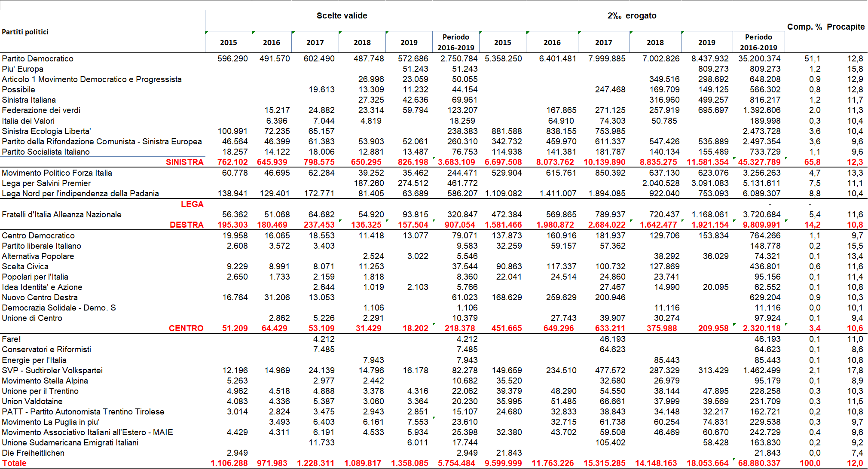The width and height of the screenshot is (868, 469).
Task: Select the 'Centro Democratico' row label
Action: (38, 235)
